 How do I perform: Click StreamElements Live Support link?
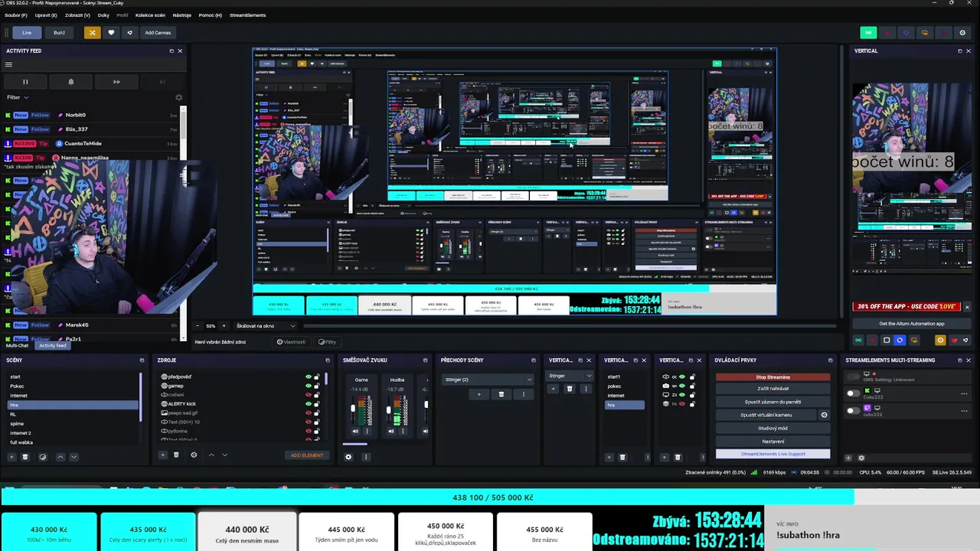(773, 454)
